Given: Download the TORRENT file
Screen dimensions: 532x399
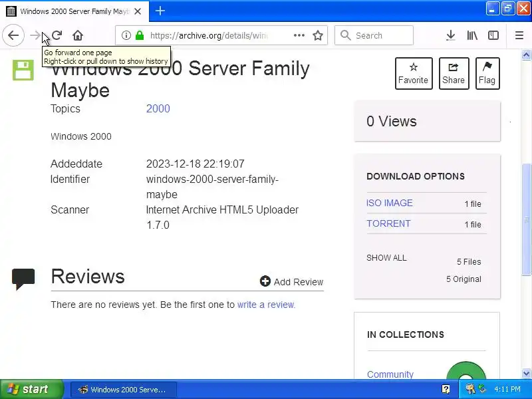Looking at the screenshot, I should click(x=388, y=223).
